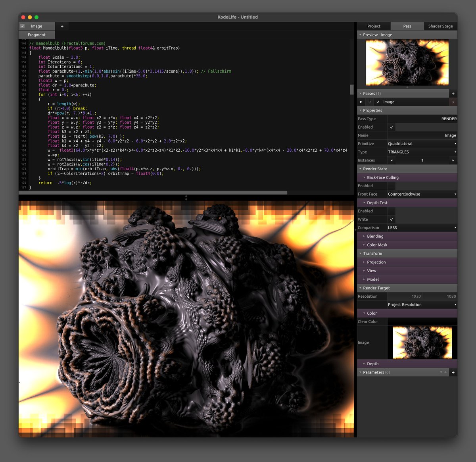476x462 pixels.
Task: Click code line 'int Iterations = 6;'
Action: [60, 62]
